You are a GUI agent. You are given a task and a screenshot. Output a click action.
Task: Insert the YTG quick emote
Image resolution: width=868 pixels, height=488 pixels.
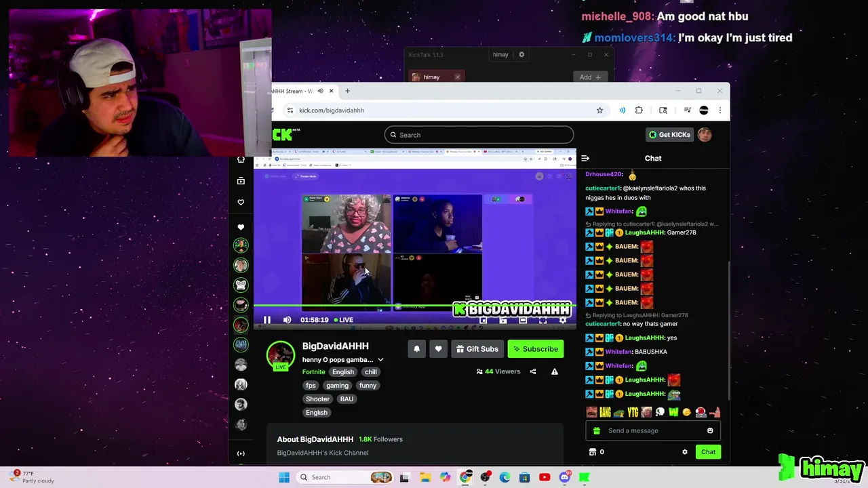click(633, 412)
